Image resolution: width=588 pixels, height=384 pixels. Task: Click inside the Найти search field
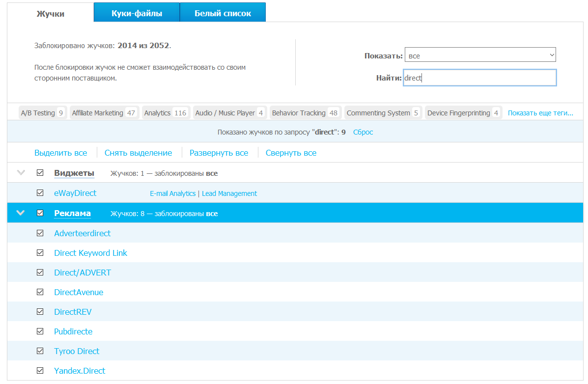point(480,78)
